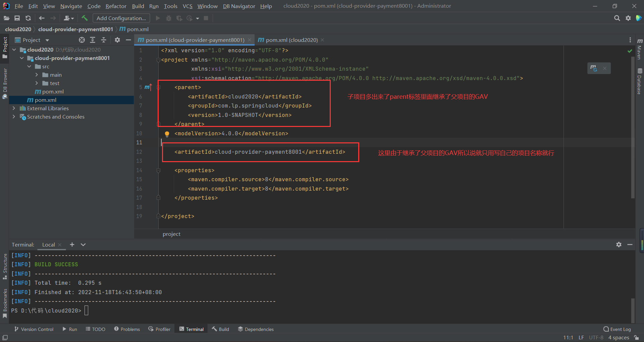Click the Synchronize refresh icon in toolbar

pyautogui.click(x=28, y=18)
